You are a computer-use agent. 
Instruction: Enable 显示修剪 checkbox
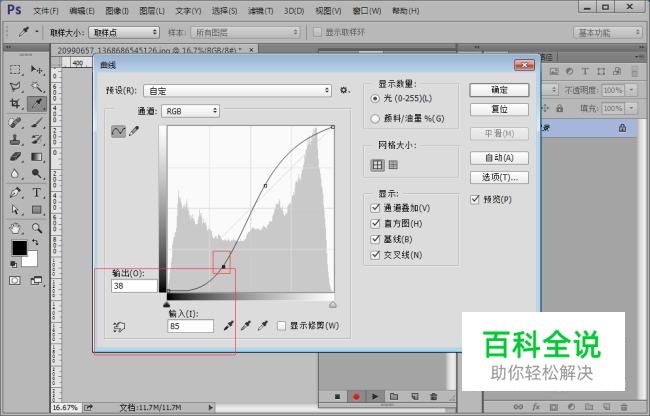click(281, 326)
